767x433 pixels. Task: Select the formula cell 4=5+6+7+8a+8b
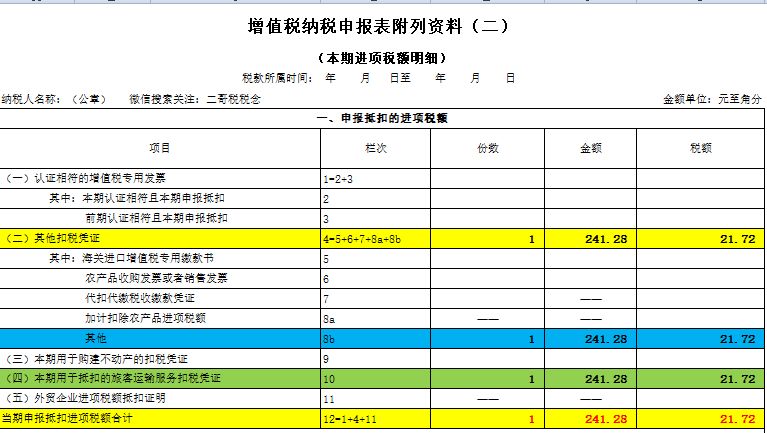tap(375, 238)
